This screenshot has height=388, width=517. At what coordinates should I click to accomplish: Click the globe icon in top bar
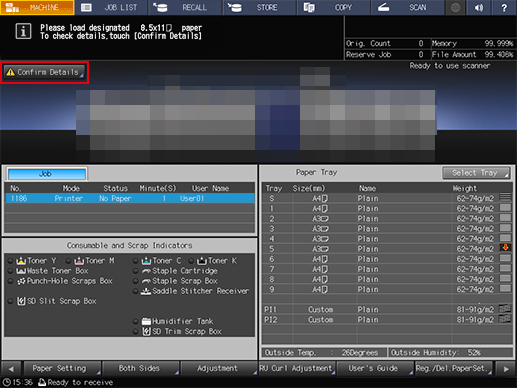coord(455,7)
